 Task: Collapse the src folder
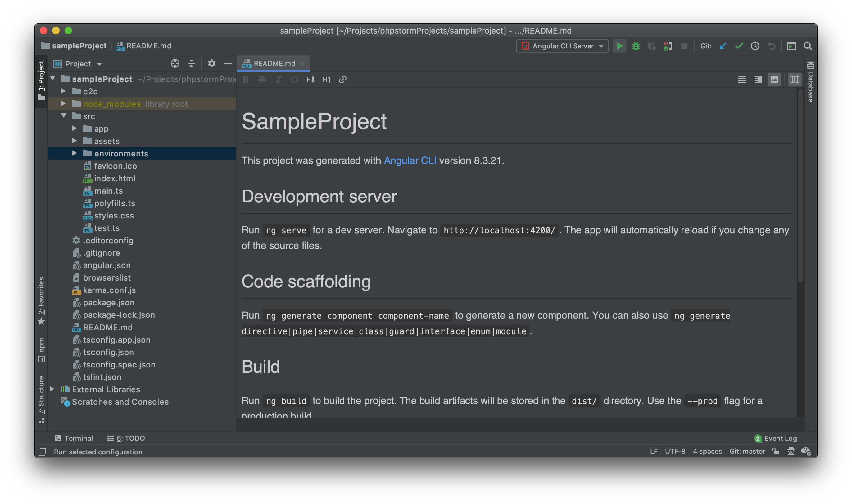click(64, 116)
